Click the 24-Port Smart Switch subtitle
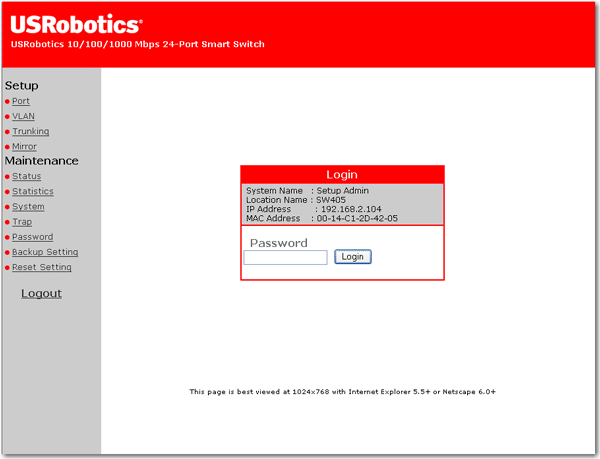The width and height of the screenshot is (600, 459). (137, 44)
